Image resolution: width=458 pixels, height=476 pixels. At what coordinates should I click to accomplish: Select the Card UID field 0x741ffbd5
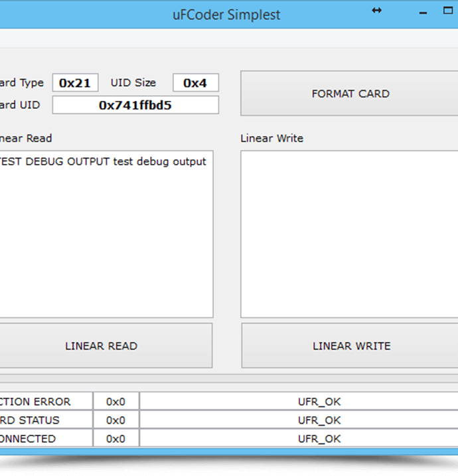tap(135, 105)
